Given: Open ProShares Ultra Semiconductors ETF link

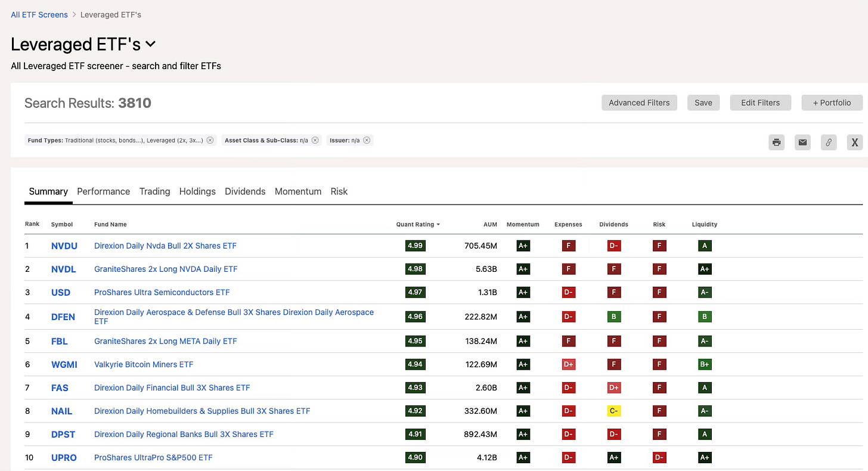Looking at the screenshot, I should (x=162, y=292).
